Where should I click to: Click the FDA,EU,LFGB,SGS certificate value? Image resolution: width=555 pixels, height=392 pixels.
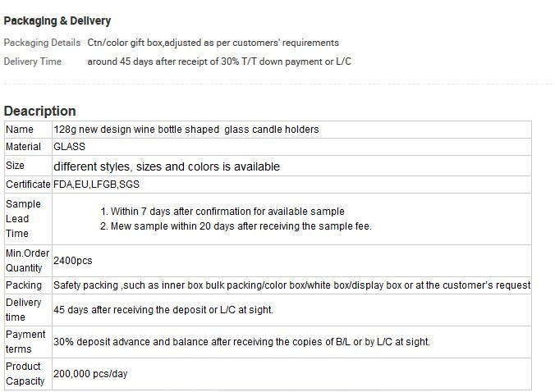click(x=96, y=185)
